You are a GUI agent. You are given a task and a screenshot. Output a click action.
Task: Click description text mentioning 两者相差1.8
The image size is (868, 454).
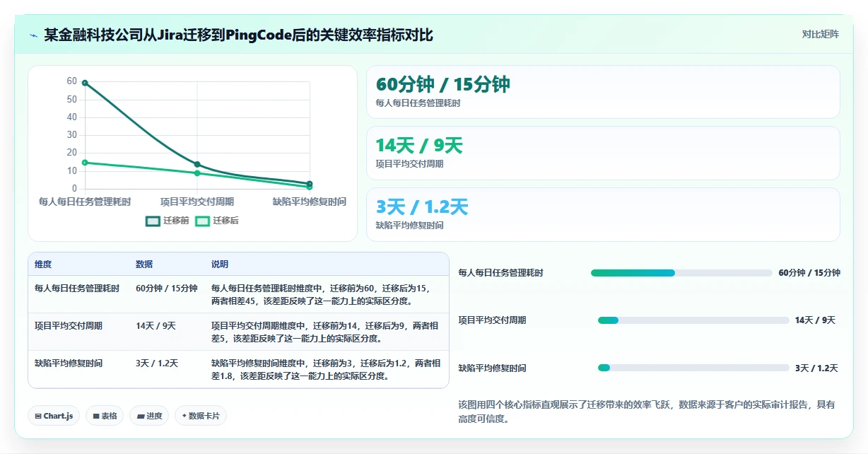[325, 369]
